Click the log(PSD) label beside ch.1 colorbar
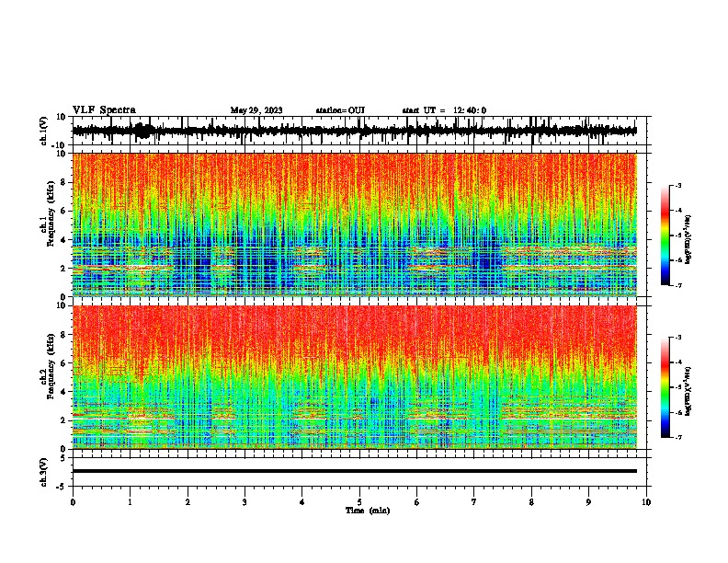Image resolution: width=728 pixels, height=563 pixels. point(688,240)
